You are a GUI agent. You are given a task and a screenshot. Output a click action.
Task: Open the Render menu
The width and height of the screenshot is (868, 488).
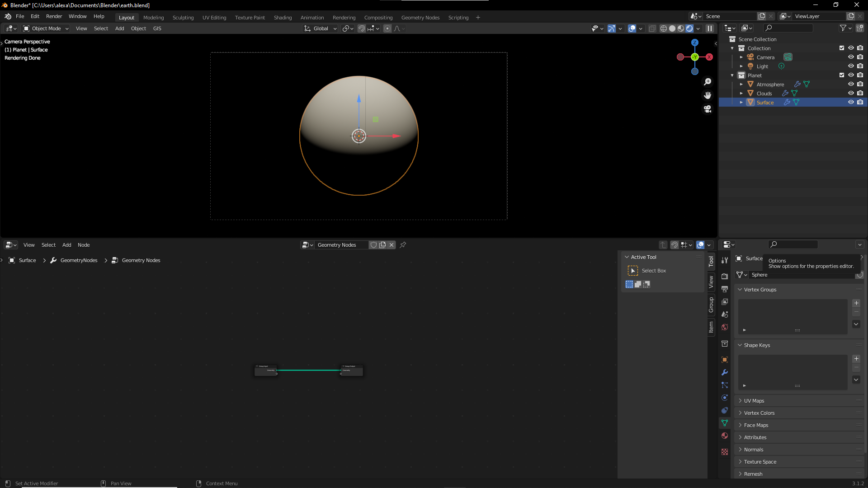[54, 16]
